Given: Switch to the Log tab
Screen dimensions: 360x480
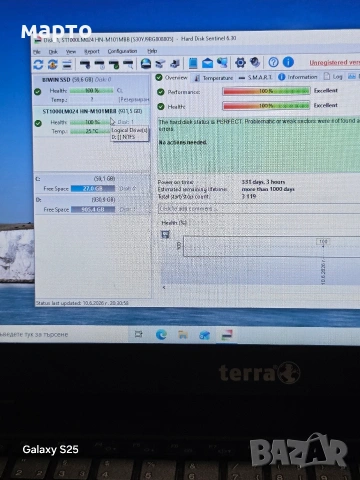Looking at the screenshot, I should click(x=333, y=77).
